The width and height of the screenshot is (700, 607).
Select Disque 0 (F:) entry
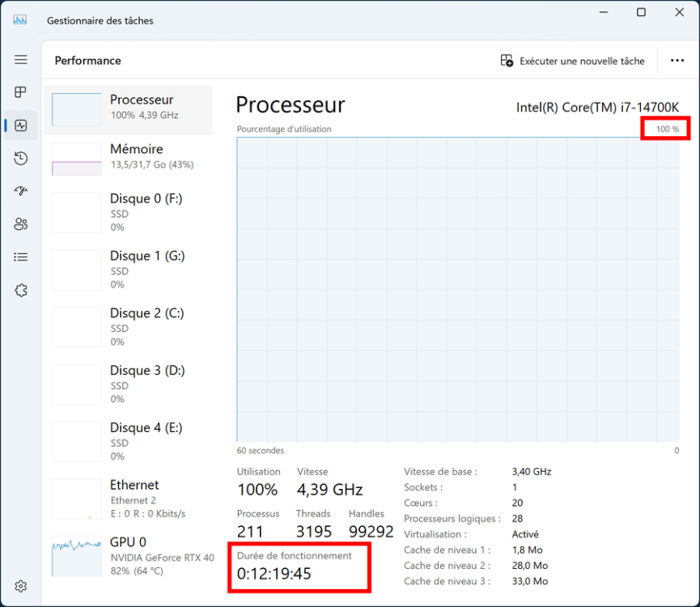129,212
